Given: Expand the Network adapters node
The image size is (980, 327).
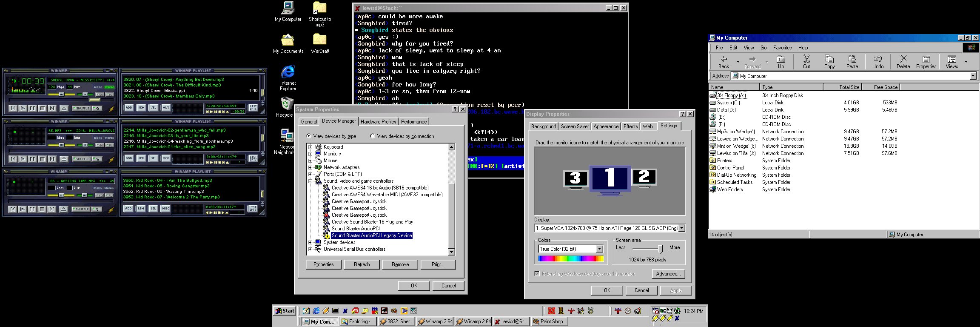Looking at the screenshot, I should 310,167.
